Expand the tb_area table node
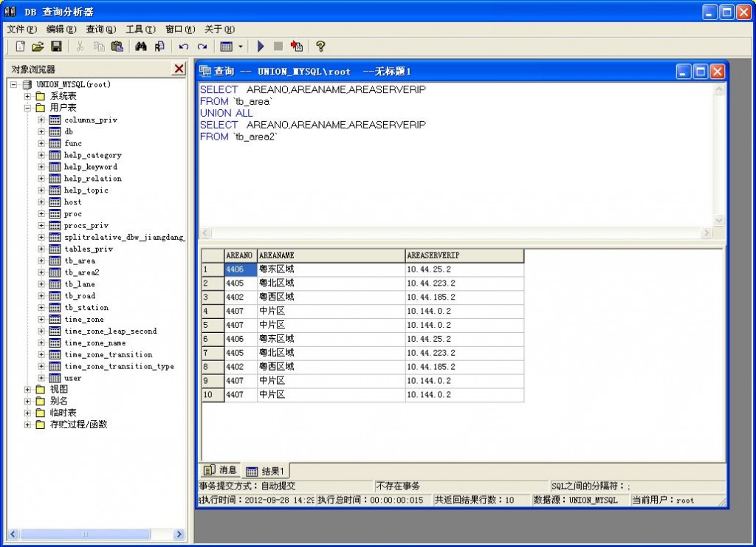Image resolution: width=756 pixels, height=547 pixels. point(42,261)
